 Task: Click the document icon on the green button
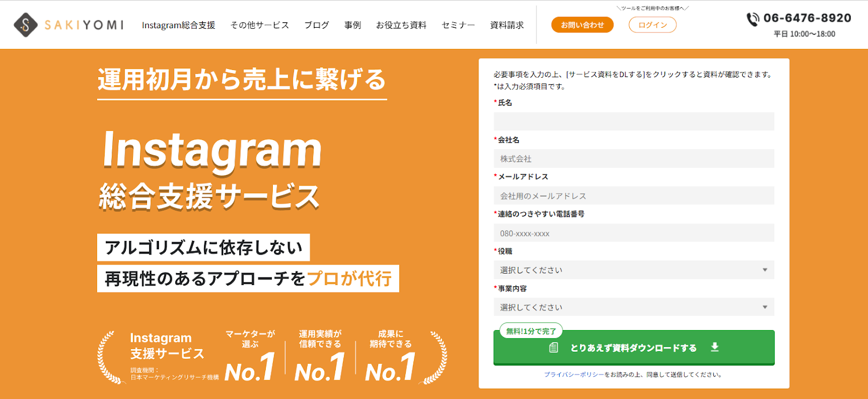[x=553, y=347]
